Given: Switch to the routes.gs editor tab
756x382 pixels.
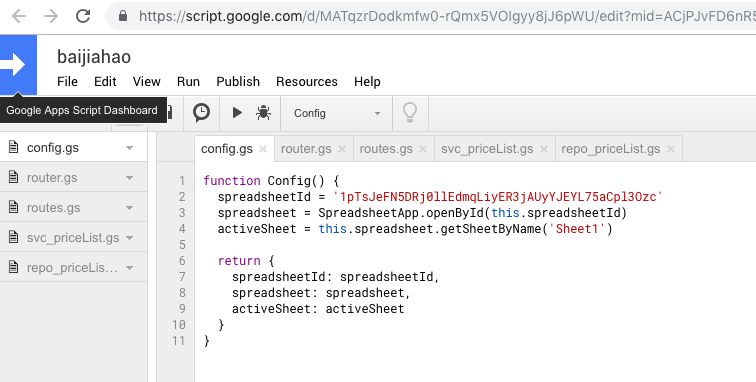Looking at the screenshot, I should tap(386, 149).
